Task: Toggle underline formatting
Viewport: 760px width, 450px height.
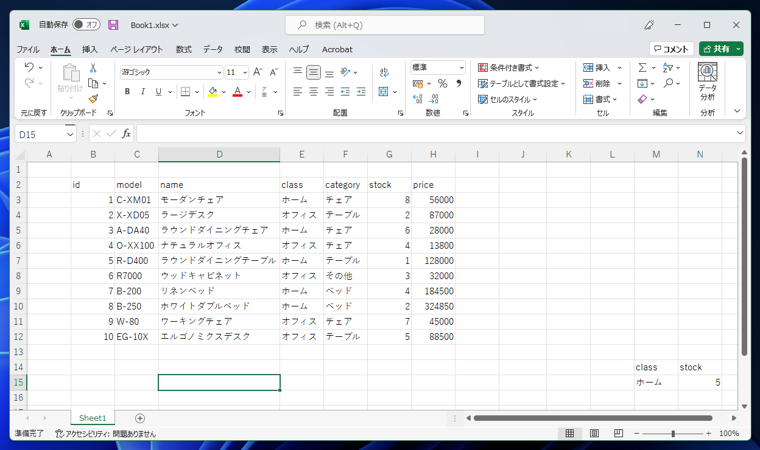Action: [158, 92]
